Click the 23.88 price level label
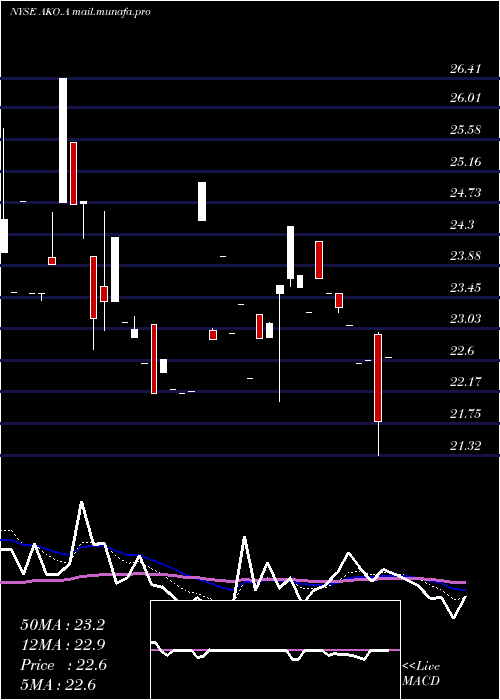 466,256
